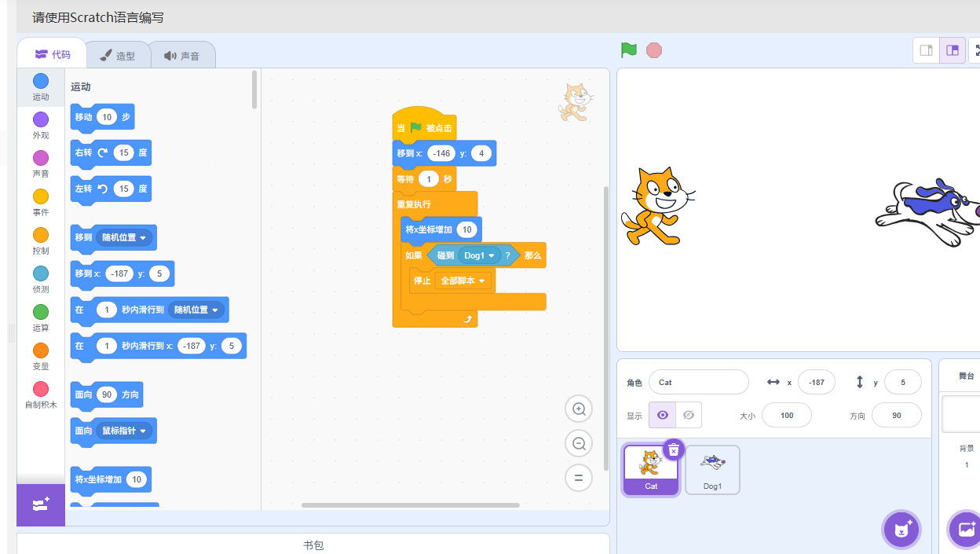Image resolution: width=980 pixels, height=554 pixels.
Task: Click the cat sprite on stage
Action: tap(656, 206)
